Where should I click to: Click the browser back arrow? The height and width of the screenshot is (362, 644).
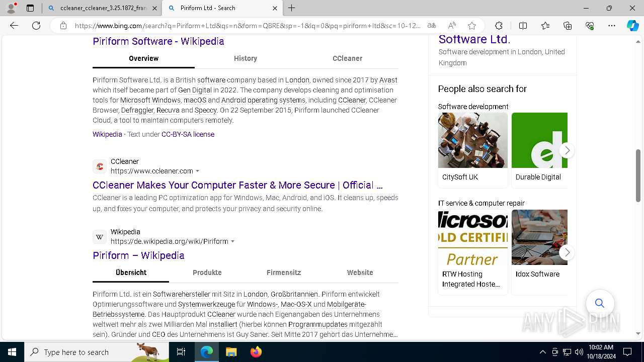[x=14, y=26]
